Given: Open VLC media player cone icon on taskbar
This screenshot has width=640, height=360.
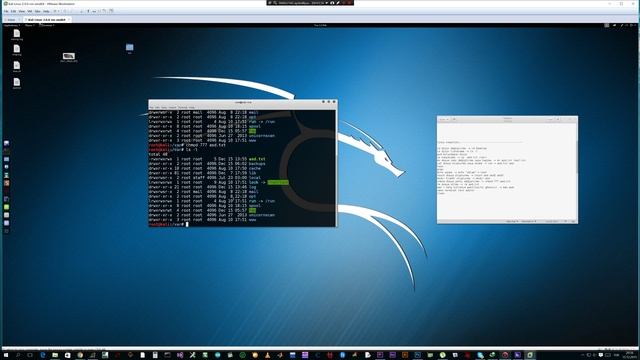Looking at the screenshot, I should [x=267, y=355].
